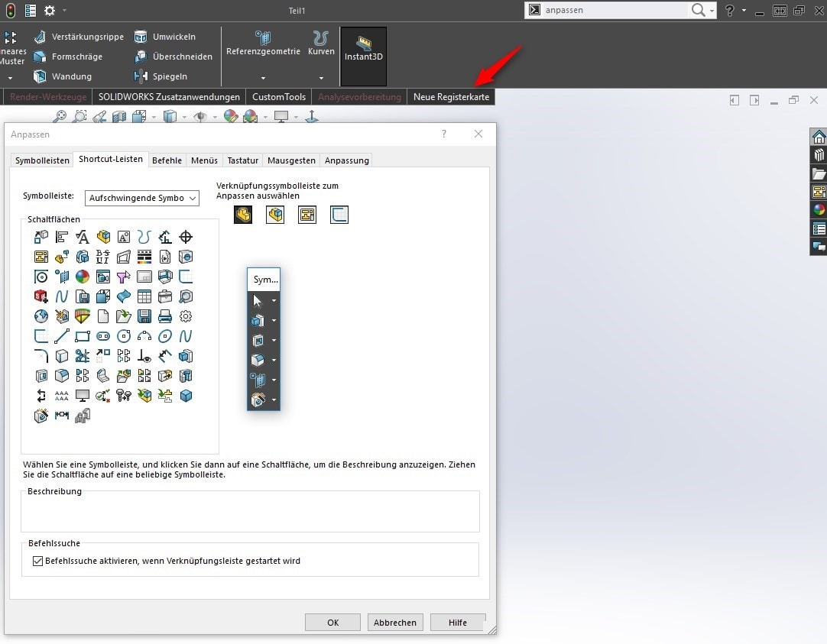
Task: Open the CustomTools ribbon tab
Action: point(279,97)
